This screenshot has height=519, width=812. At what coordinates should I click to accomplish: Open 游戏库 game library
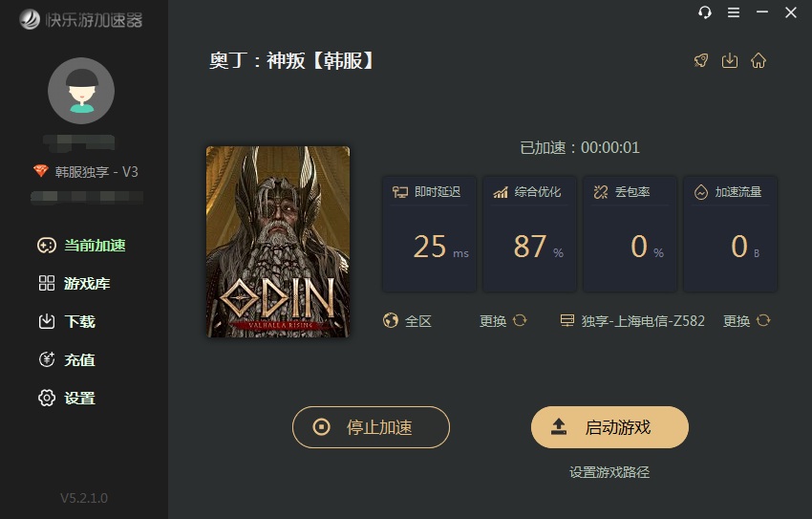pos(75,283)
